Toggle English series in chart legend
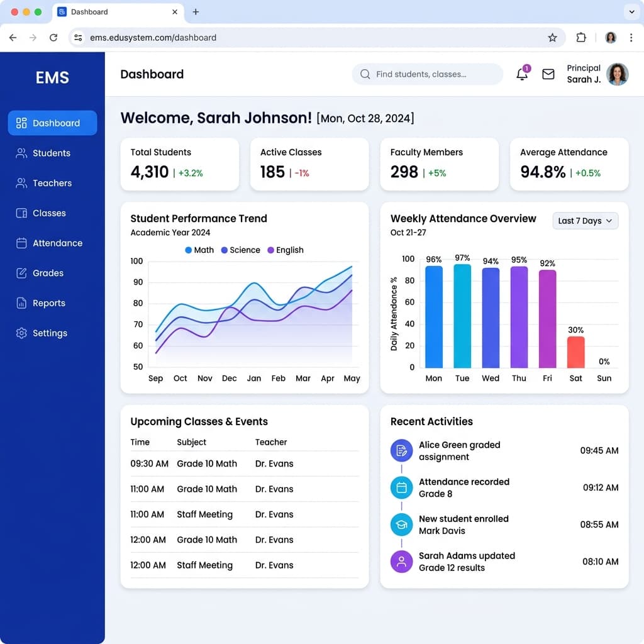Viewport: 644px width, 644px height. click(x=285, y=250)
